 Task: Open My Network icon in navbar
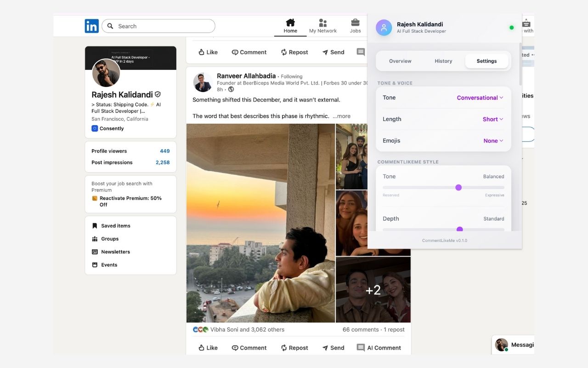[x=322, y=23]
